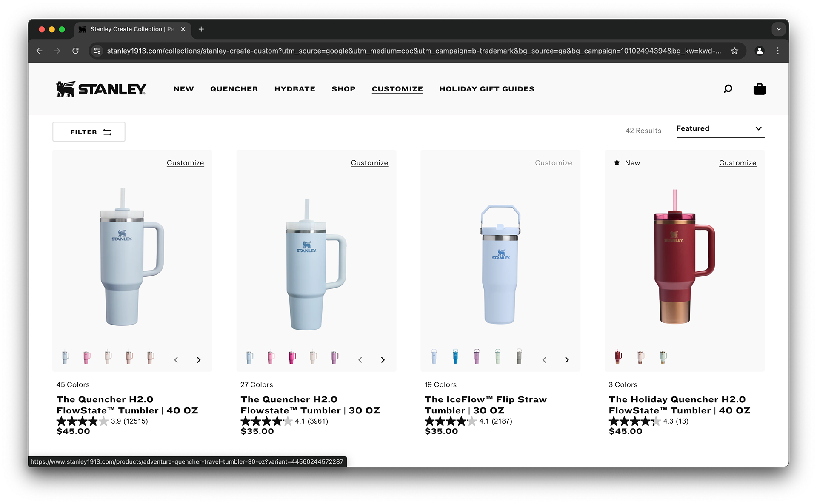Click the browser forward arrow

pyautogui.click(x=57, y=51)
